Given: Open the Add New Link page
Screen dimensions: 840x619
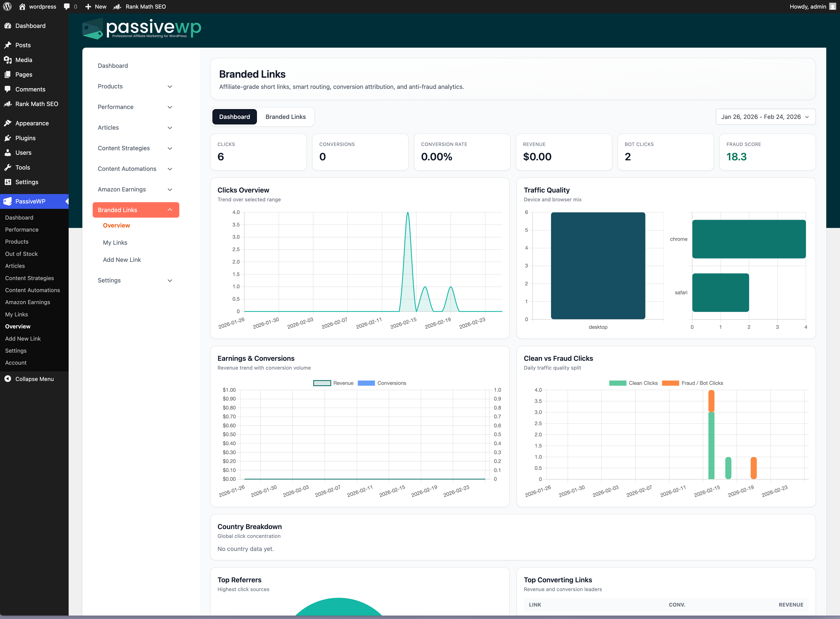Looking at the screenshot, I should 122,259.
